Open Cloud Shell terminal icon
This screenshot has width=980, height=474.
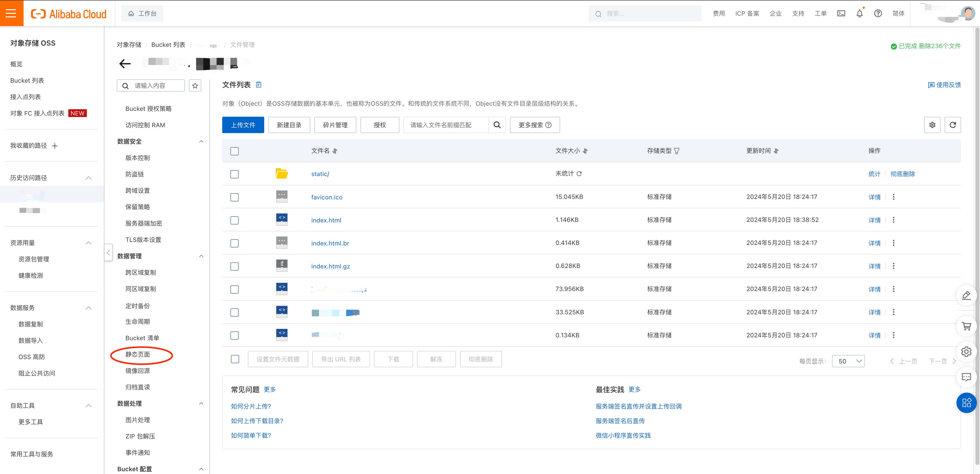841,13
